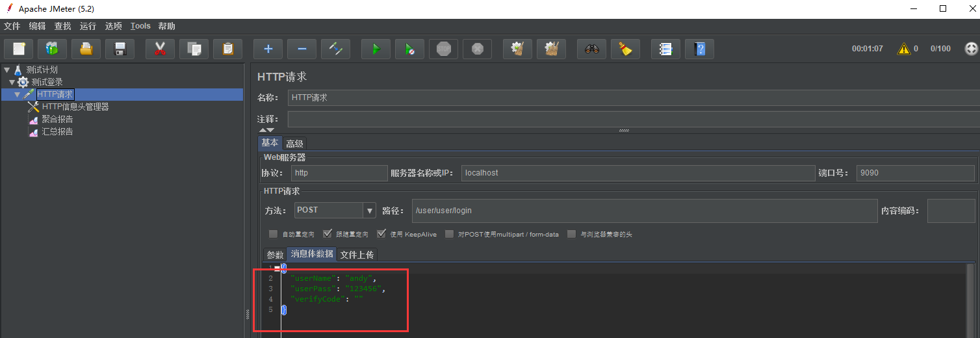Click the Shutdown test icon
This screenshot has width=980, height=338.
[477, 49]
